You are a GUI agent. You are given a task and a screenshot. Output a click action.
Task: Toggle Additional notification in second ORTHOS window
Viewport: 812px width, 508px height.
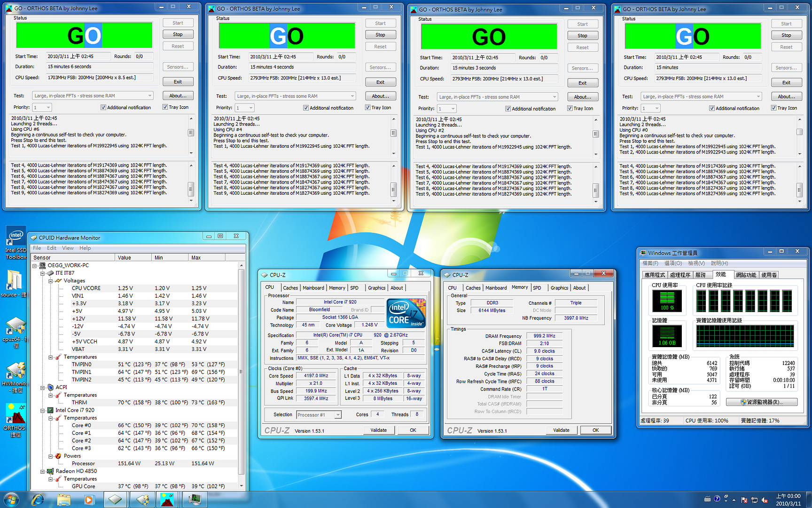tap(306, 108)
